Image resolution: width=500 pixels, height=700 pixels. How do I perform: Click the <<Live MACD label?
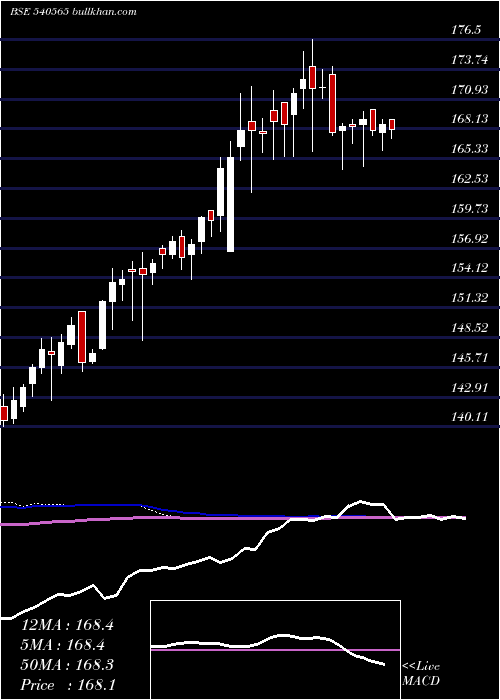pos(421,674)
